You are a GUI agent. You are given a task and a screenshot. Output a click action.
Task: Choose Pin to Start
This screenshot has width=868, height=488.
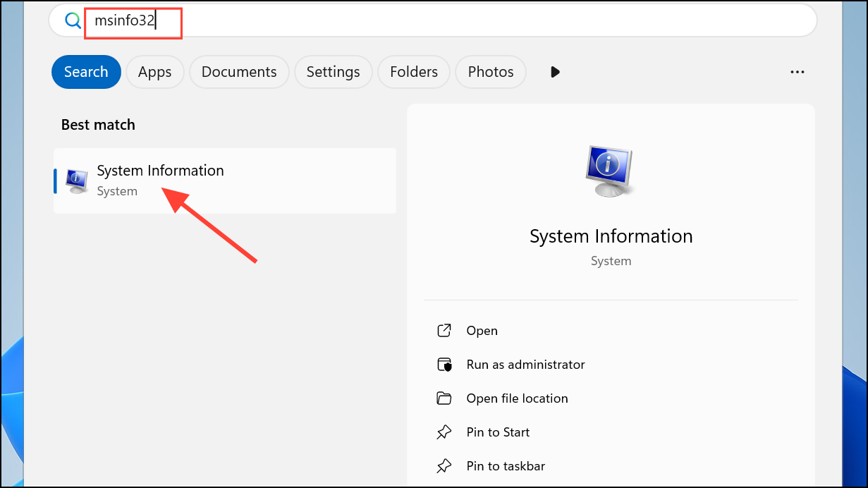coord(498,432)
